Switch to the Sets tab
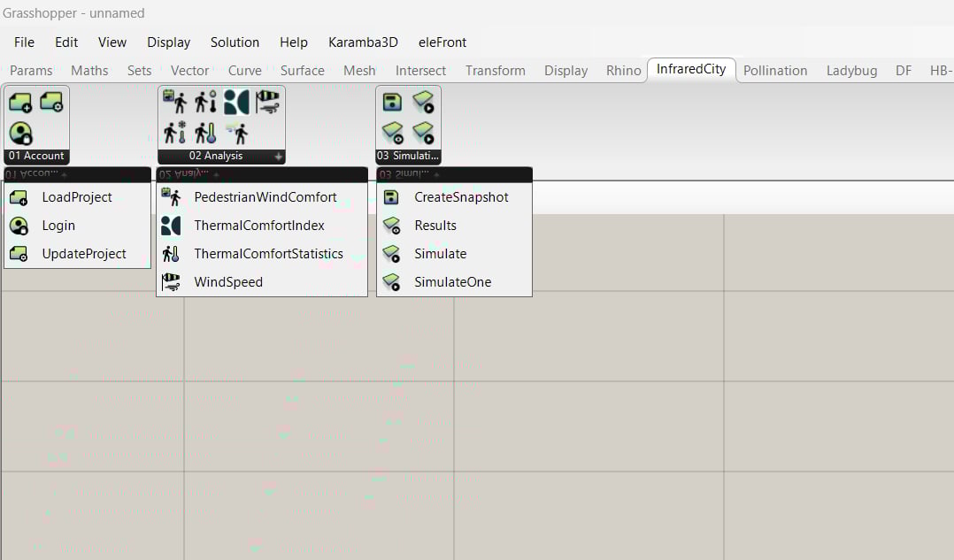Image resolution: width=954 pixels, height=560 pixels. (139, 71)
